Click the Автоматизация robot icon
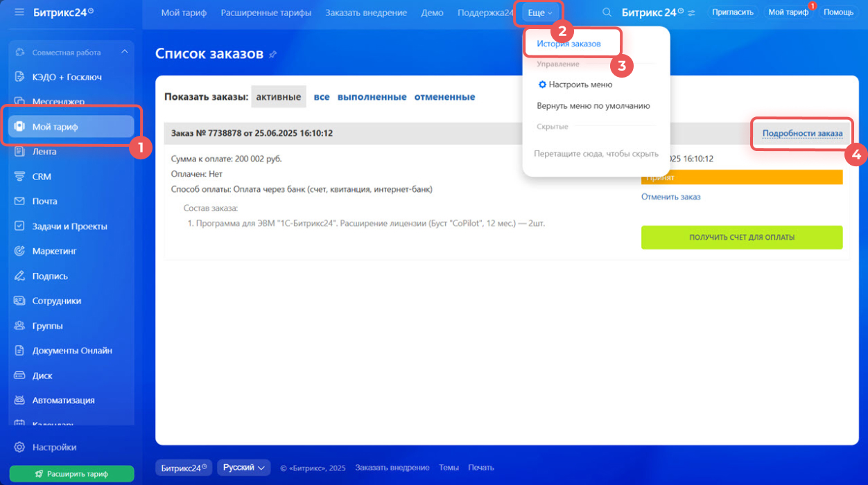This screenshot has width=868, height=485. click(20, 400)
